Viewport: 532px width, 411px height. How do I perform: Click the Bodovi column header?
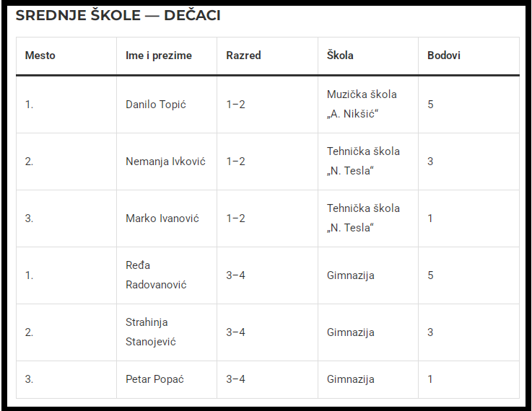click(x=444, y=56)
